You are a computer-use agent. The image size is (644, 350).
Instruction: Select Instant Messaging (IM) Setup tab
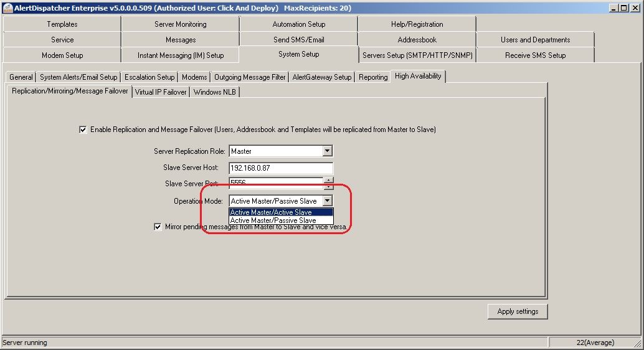point(180,55)
